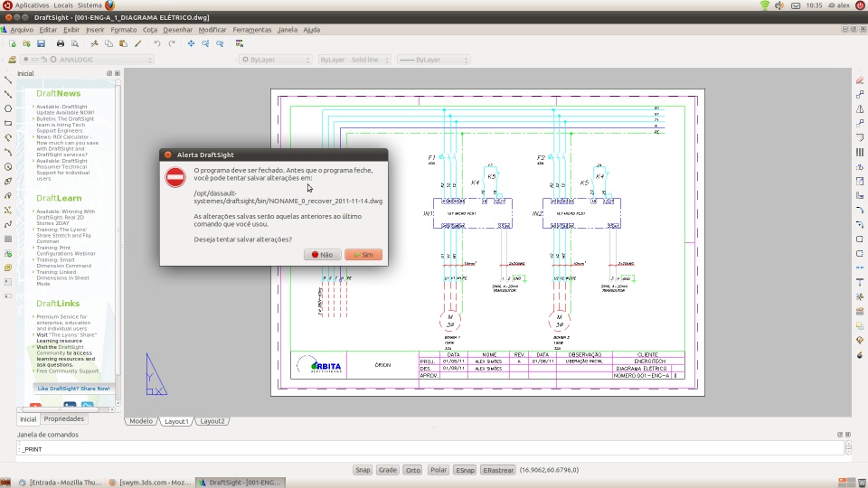Open the Modificar menu
Screen dimensions: 868x488
(212, 30)
